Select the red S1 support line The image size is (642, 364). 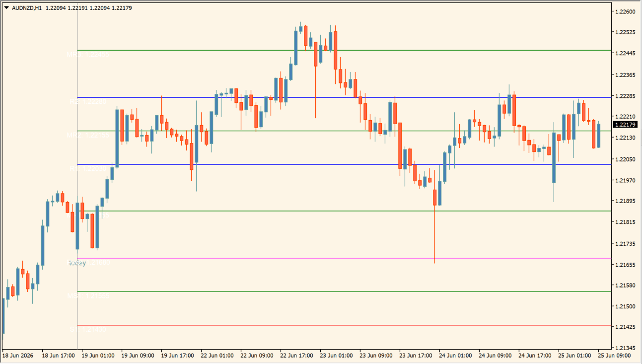coord(345,325)
